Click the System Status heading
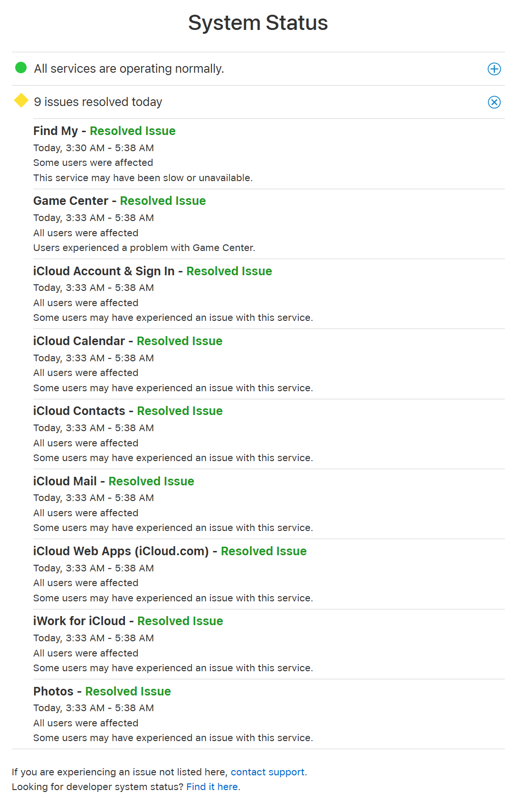The height and width of the screenshot is (801, 532). pos(258,23)
